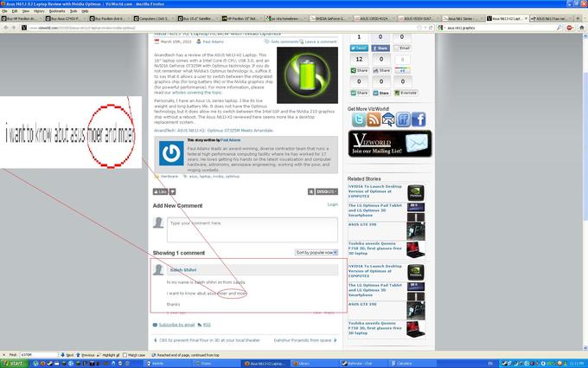588x368 pixels.
Task: Open the Bookmarks menu
Action: tap(57, 11)
